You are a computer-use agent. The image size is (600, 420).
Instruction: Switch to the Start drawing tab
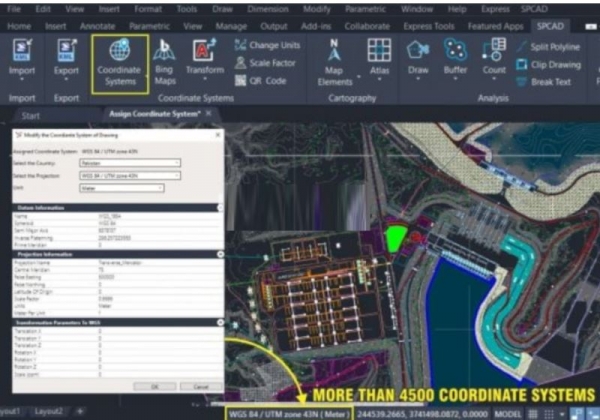30,116
